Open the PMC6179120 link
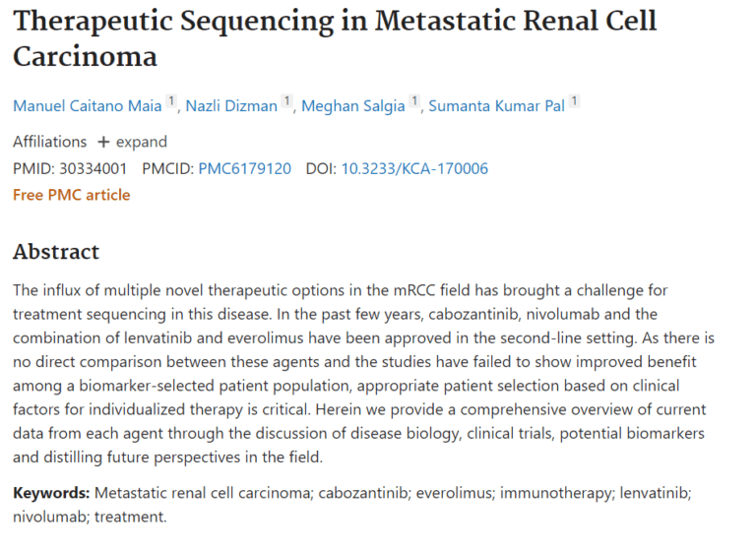 (x=244, y=168)
